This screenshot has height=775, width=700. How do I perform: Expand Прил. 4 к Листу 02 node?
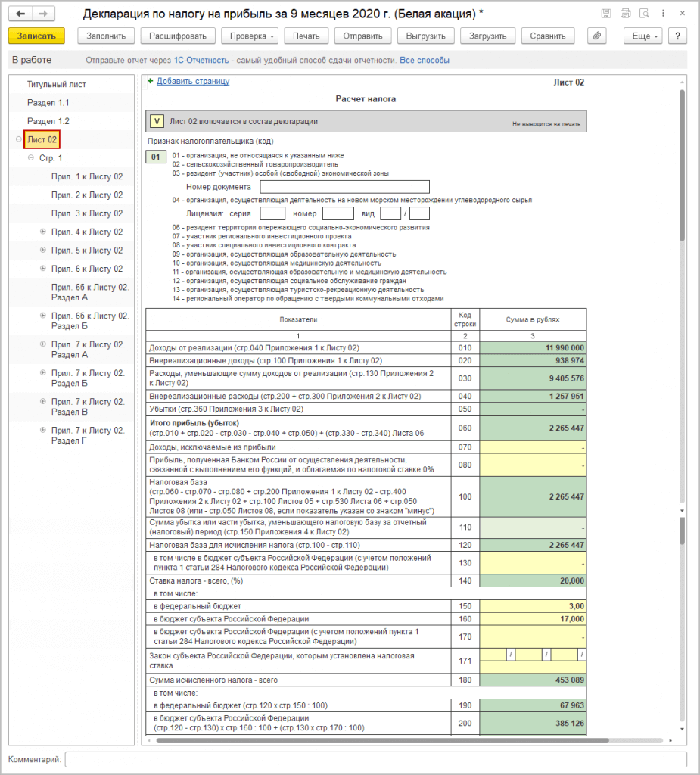coord(42,232)
